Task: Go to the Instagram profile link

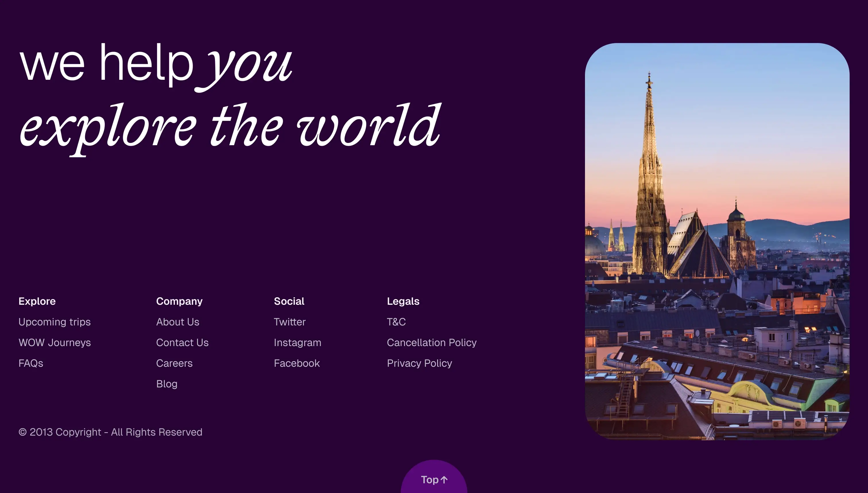Action: tap(297, 342)
